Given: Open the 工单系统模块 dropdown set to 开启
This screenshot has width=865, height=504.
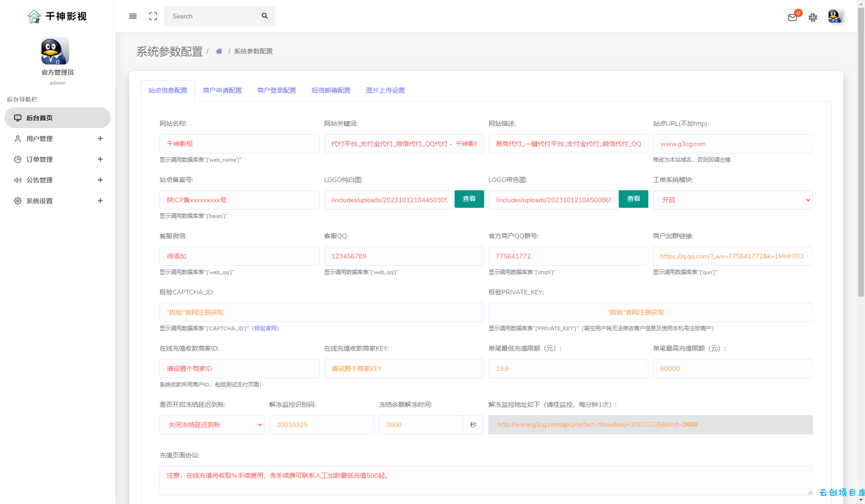Looking at the screenshot, I should [x=733, y=200].
